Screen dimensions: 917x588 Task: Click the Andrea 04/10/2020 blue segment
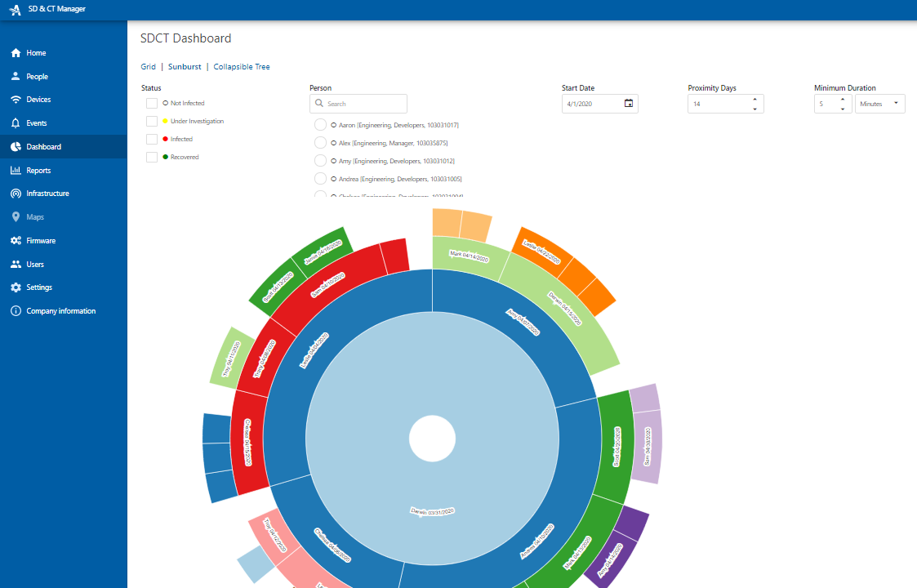pos(536,541)
